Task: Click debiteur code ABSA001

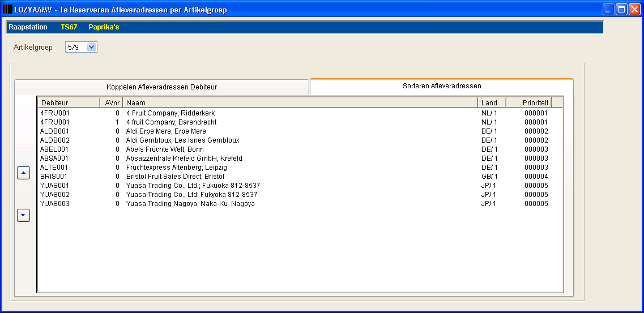Action: pyautogui.click(x=54, y=158)
